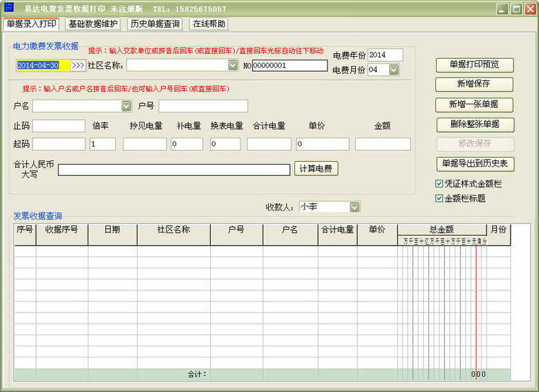Expand the 社区名称 dropdown
This screenshot has width=539, height=392.
click(x=233, y=65)
